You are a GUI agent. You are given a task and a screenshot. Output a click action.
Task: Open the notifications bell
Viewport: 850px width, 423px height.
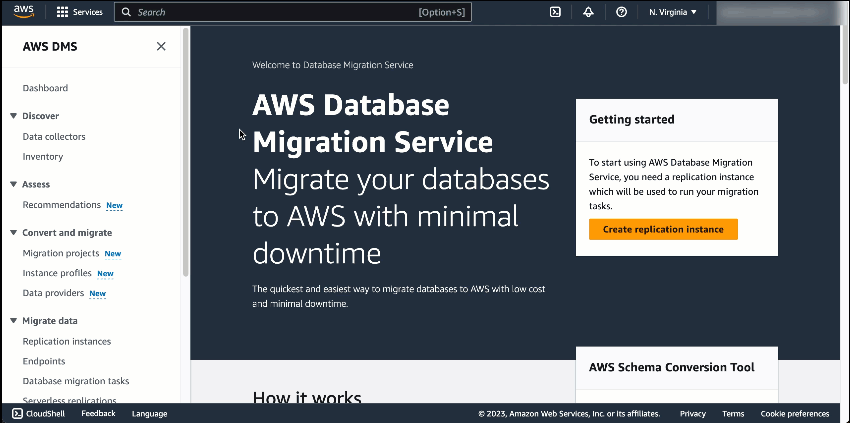point(588,12)
